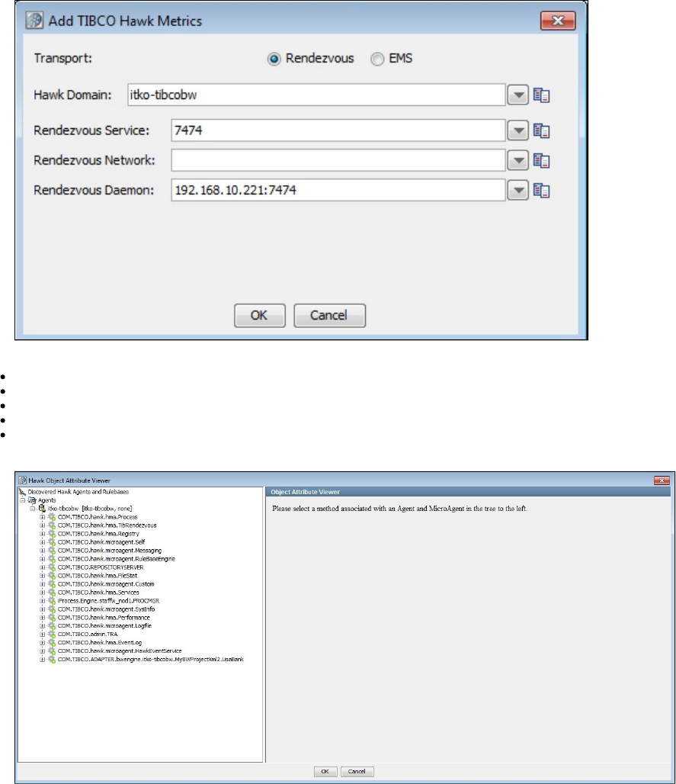Click gear icon of iProcess.Engine.staffw_nod1.PROCMGR
The width and height of the screenshot is (676, 784).
click(52, 601)
